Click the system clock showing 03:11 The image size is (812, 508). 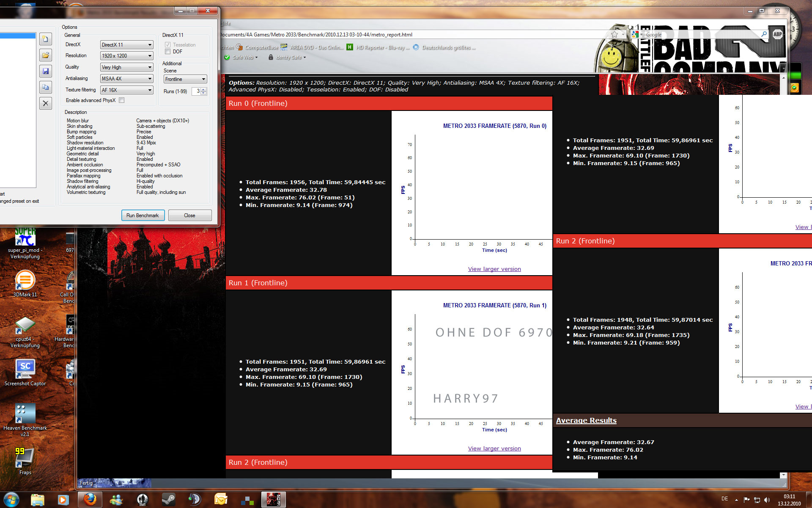click(x=789, y=500)
